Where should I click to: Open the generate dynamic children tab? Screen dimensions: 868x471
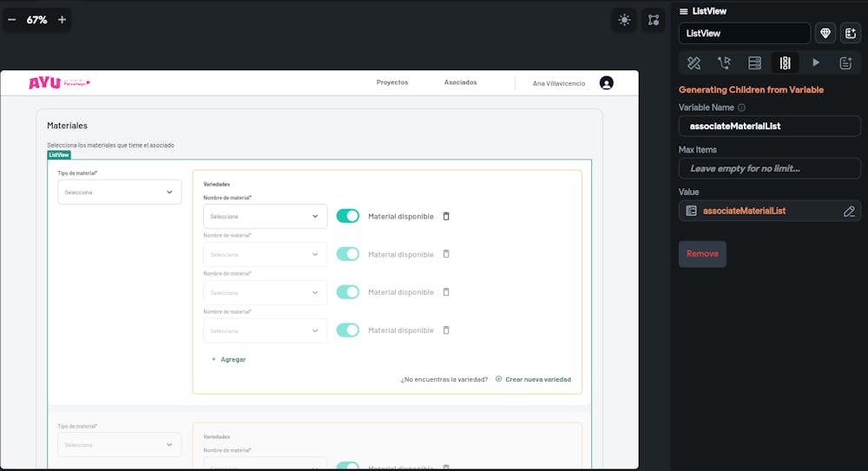(785, 63)
